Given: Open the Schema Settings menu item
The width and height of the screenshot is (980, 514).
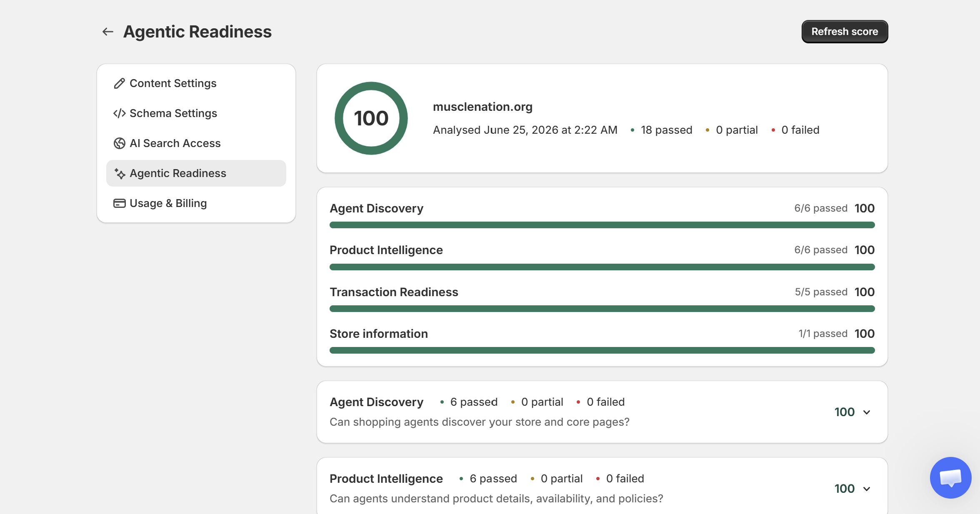Looking at the screenshot, I should coord(196,113).
